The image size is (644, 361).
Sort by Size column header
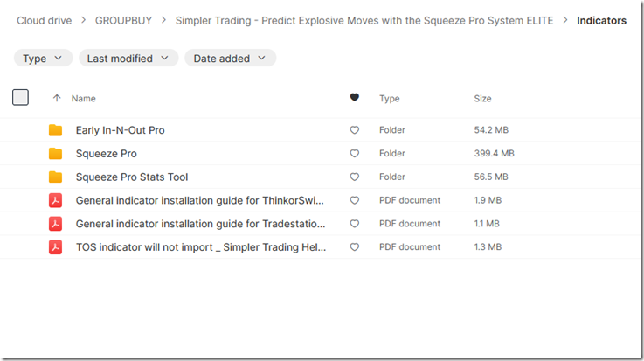(482, 99)
